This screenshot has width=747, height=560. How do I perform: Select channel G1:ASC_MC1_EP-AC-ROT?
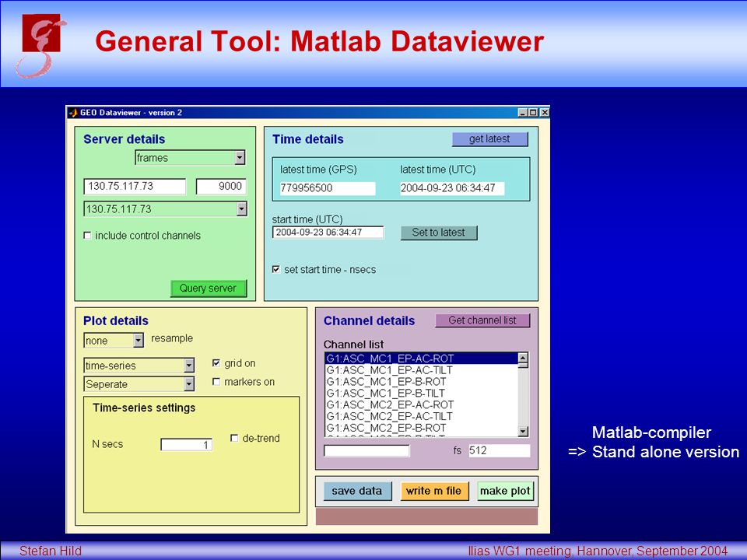pos(421,359)
